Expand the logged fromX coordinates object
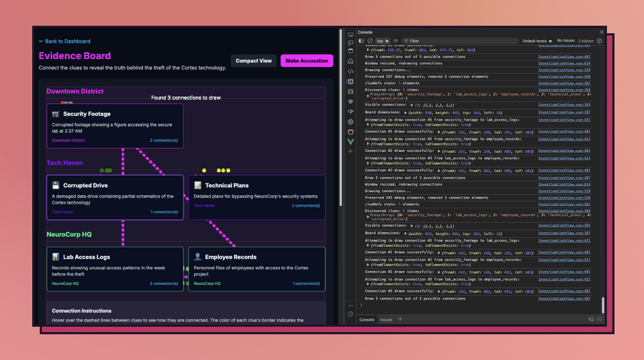This screenshot has height=360, width=644. 367,49
